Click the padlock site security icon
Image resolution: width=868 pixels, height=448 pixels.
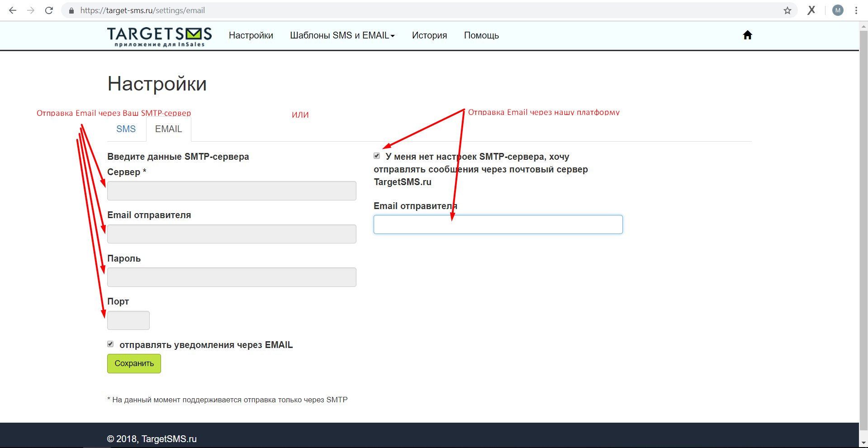pos(71,10)
